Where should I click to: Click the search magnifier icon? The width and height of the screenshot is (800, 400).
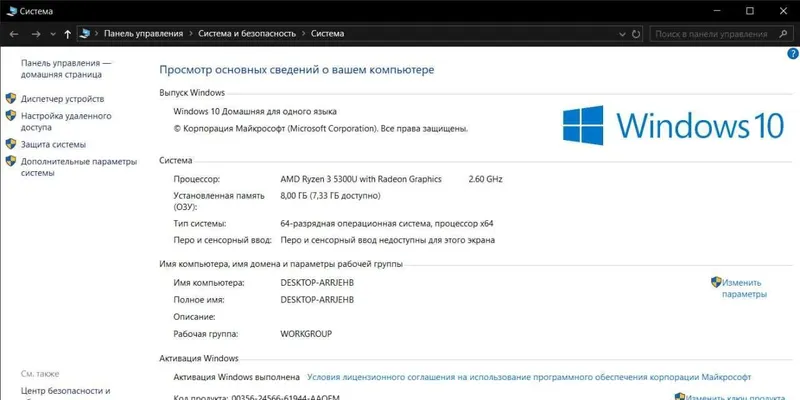tap(783, 34)
